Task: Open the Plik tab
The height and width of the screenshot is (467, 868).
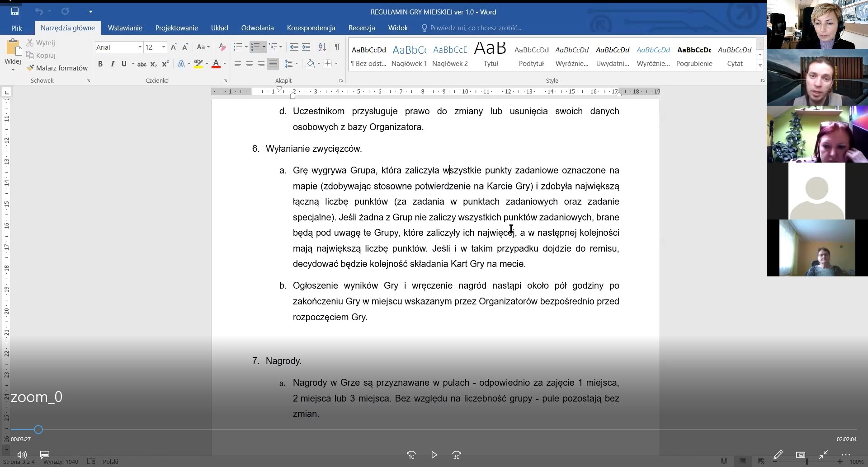Action: 16,28
